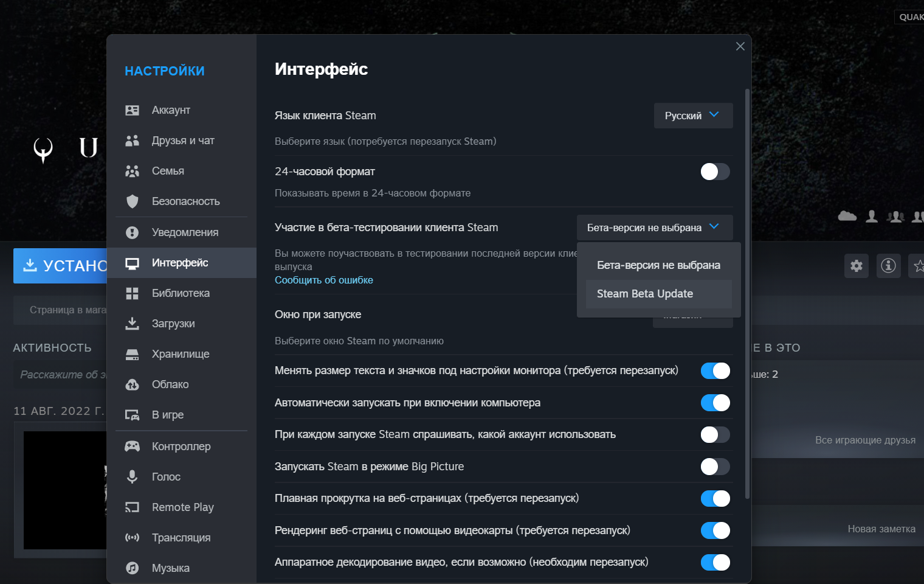Viewport: 924px width, 584px height.
Task: Open Контроллер settings section
Action: (x=181, y=447)
